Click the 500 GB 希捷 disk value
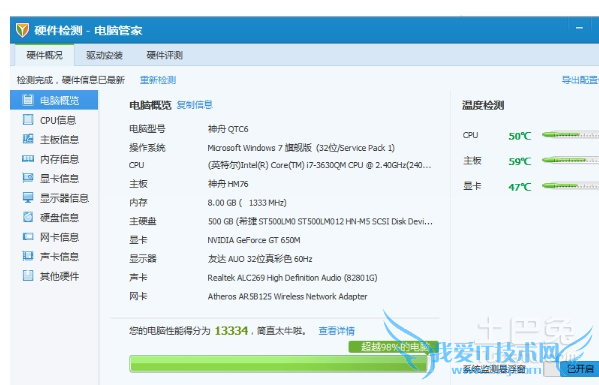This screenshot has height=385, width=599. point(320,222)
